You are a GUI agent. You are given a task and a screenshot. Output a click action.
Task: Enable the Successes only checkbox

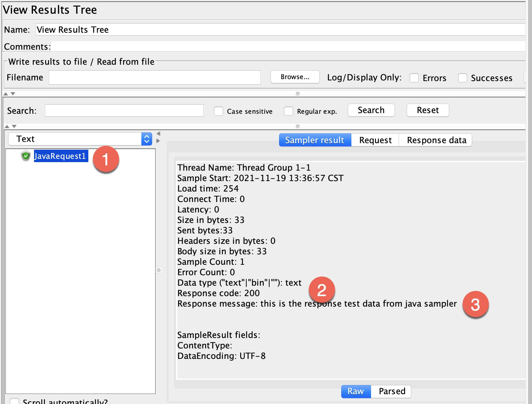tap(462, 78)
